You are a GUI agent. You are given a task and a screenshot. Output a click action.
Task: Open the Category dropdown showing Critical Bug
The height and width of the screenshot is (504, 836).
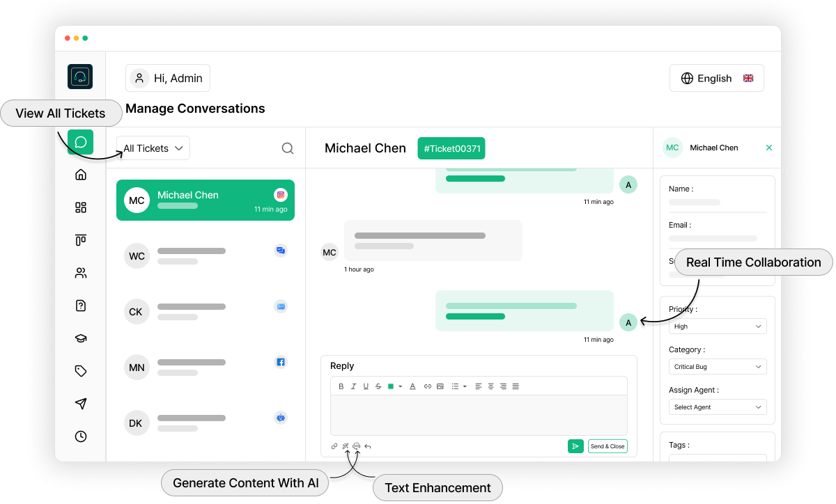[x=718, y=367]
